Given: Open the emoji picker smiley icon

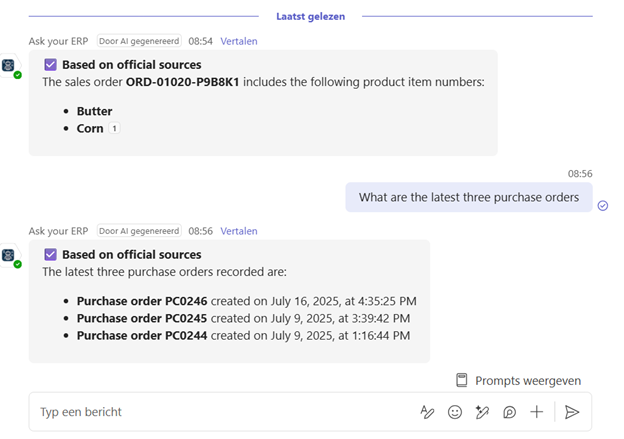Looking at the screenshot, I should [455, 412].
